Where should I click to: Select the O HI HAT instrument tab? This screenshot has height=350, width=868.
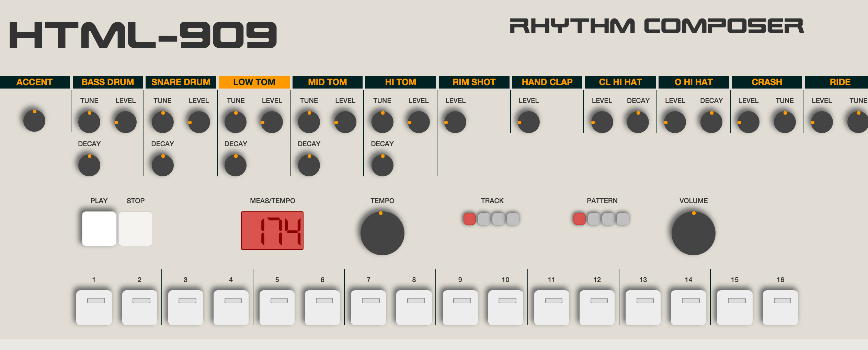point(694,82)
